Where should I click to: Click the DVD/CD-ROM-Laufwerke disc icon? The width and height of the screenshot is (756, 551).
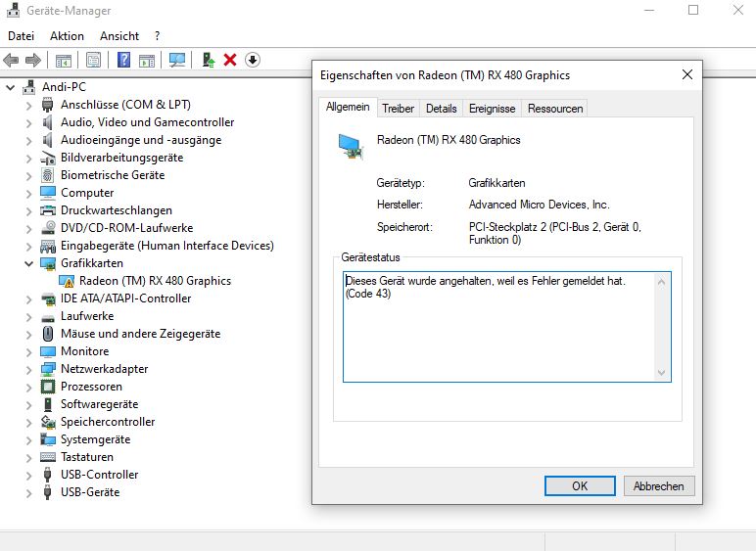pyautogui.click(x=48, y=228)
